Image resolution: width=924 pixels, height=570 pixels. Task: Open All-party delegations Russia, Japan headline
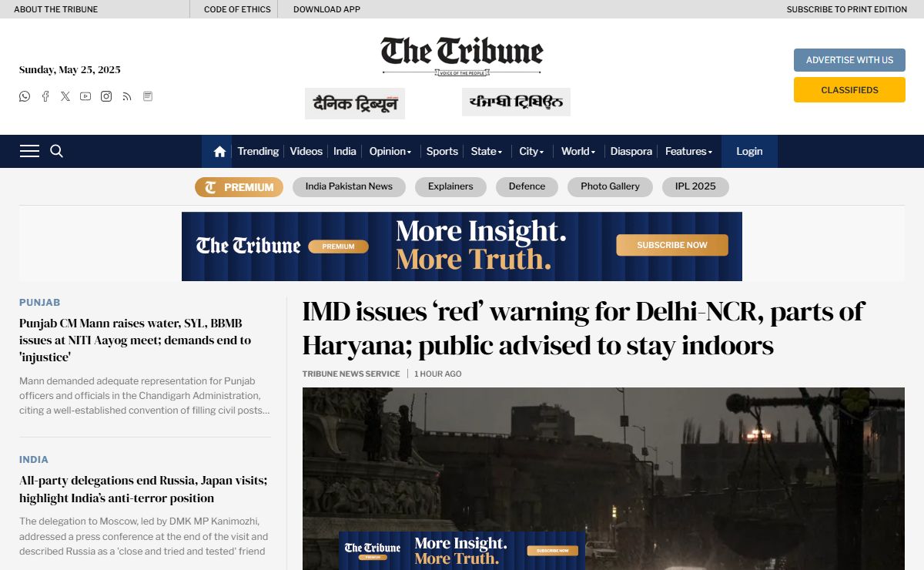[x=143, y=489]
